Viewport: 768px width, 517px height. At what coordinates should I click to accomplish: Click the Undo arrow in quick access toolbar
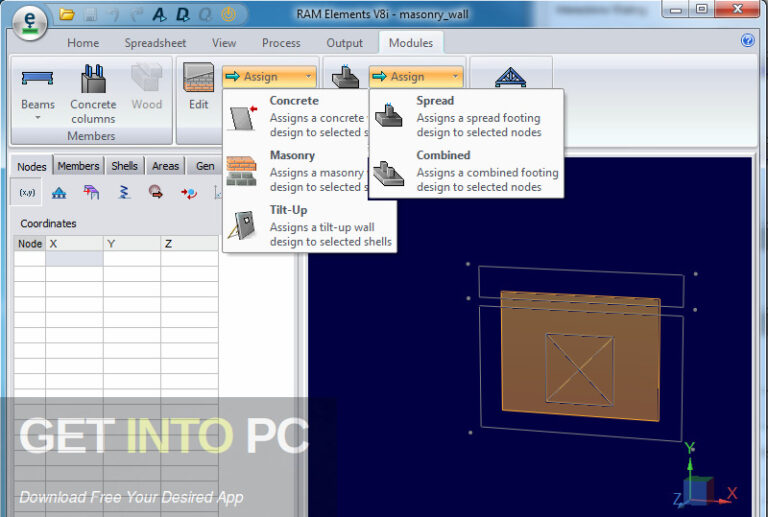click(113, 15)
